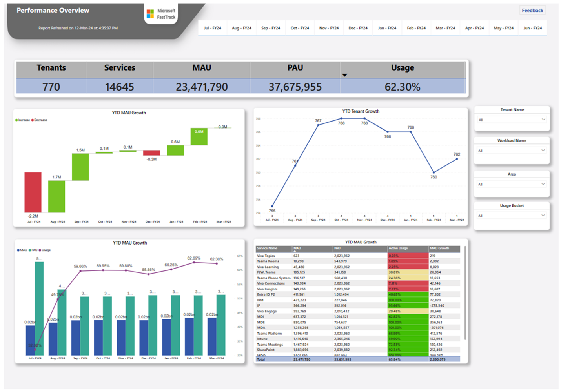Screen dimensions: 561x392
Task: Click the Performance Overview title
Action: tap(53, 10)
